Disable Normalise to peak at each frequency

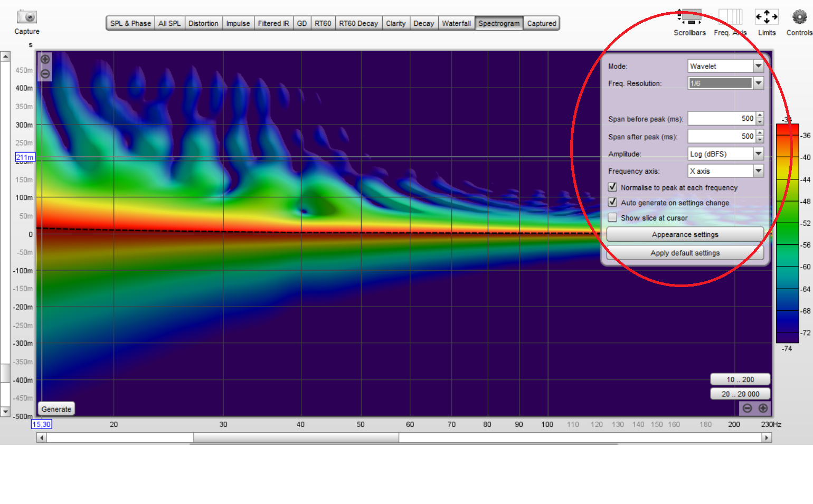pyautogui.click(x=612, y=187)
